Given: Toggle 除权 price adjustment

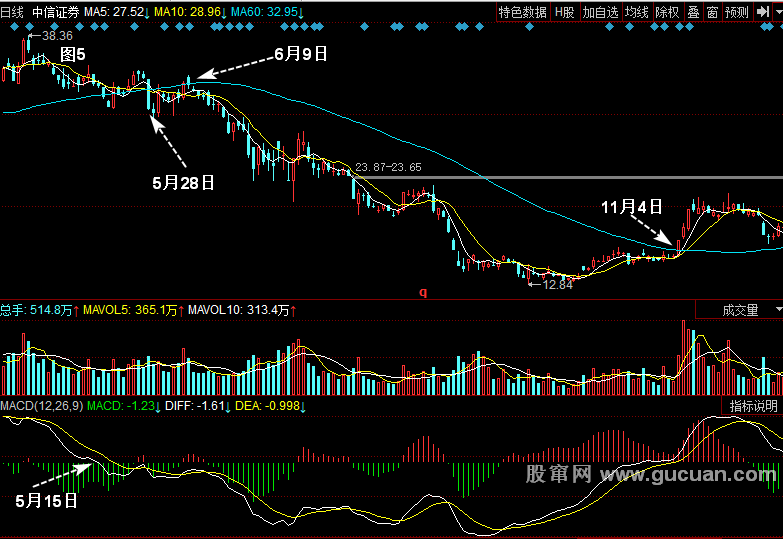Looking at the screenshot, I should tap(668, 12).
